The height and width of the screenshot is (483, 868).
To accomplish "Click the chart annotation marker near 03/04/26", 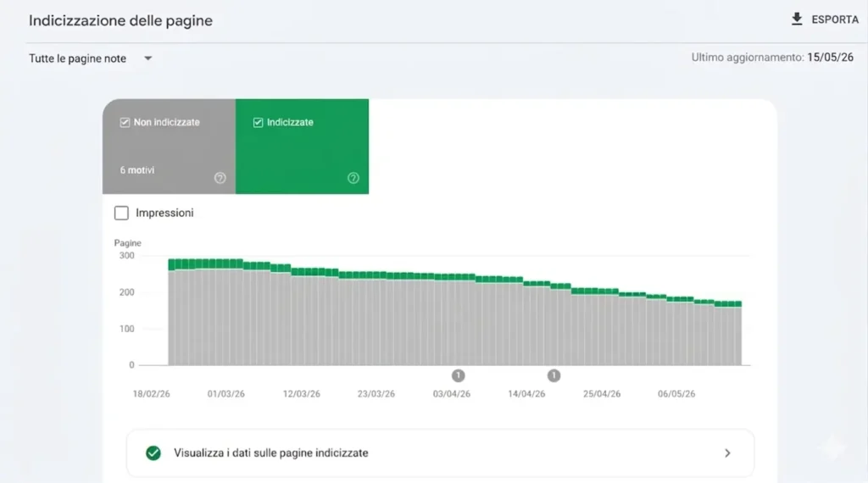I will click(458, 375).
